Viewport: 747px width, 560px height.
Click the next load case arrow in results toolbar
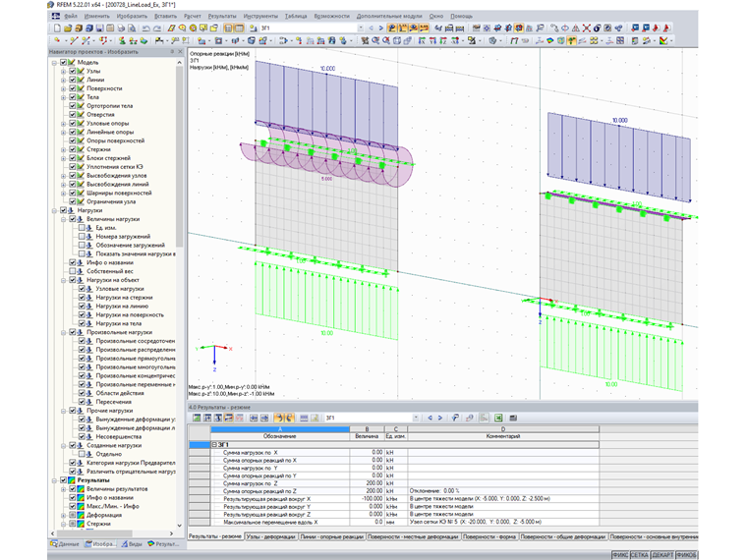coord(439,418)
